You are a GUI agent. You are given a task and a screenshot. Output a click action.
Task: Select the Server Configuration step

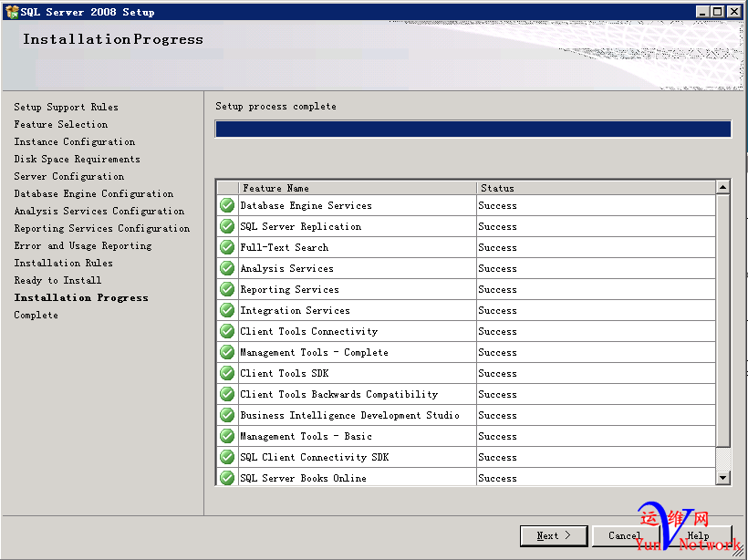pos(69,176)
